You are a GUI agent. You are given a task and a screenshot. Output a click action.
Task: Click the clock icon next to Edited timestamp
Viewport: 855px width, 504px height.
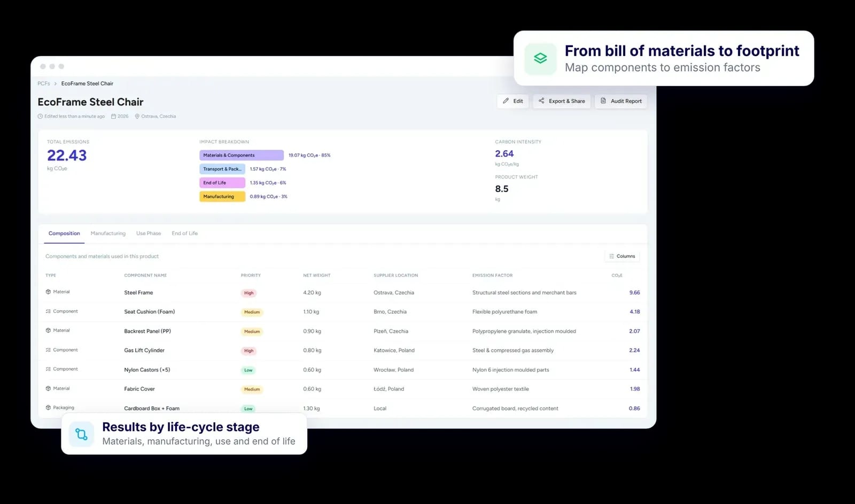pyautogui.click(x=40, y=117)
